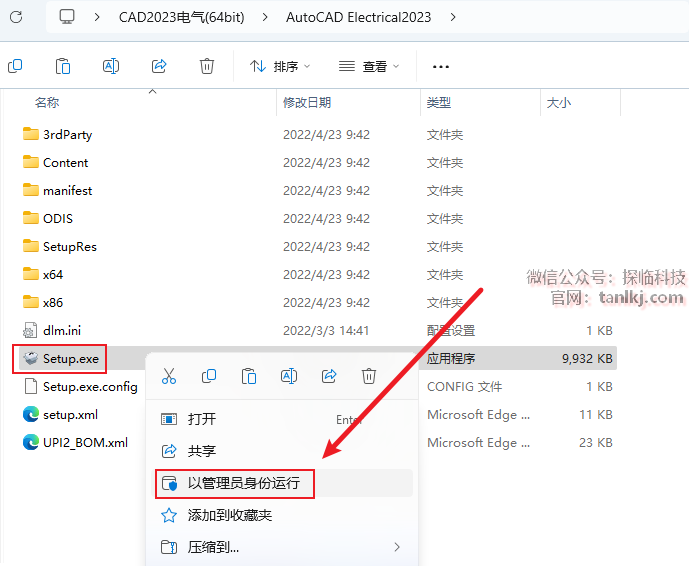This screenshot has width=689, height=566.
Task: Click the toolbar Share icon
Action: (159, 66)
